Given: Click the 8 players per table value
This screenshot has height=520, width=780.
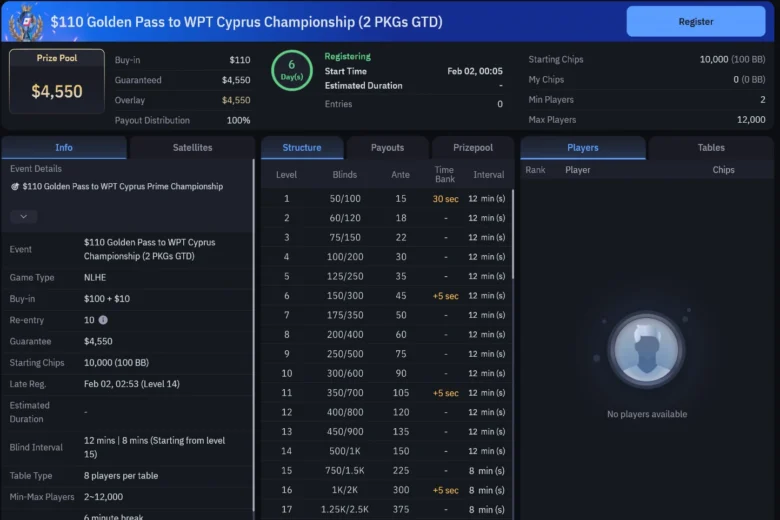Looking at the screenshot, I should click(x=121, y=476).
